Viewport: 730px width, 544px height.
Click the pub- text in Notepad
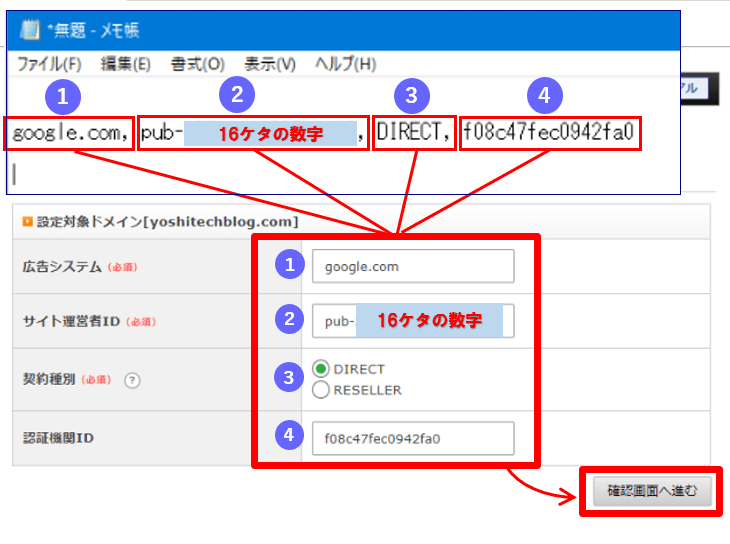click(x=162, y=133)
